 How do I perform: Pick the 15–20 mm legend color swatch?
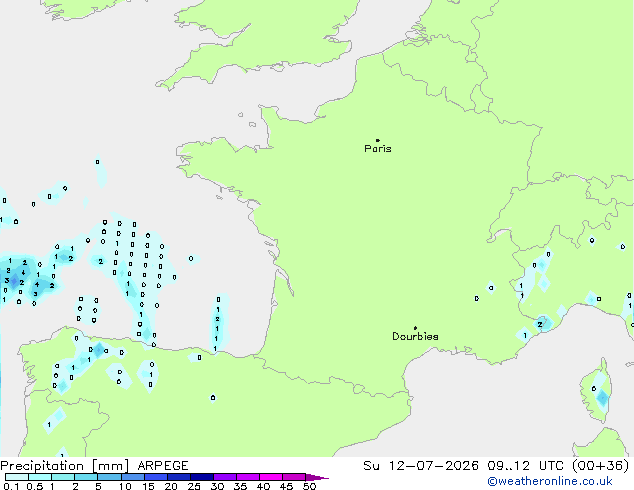(x=156, y=477)
